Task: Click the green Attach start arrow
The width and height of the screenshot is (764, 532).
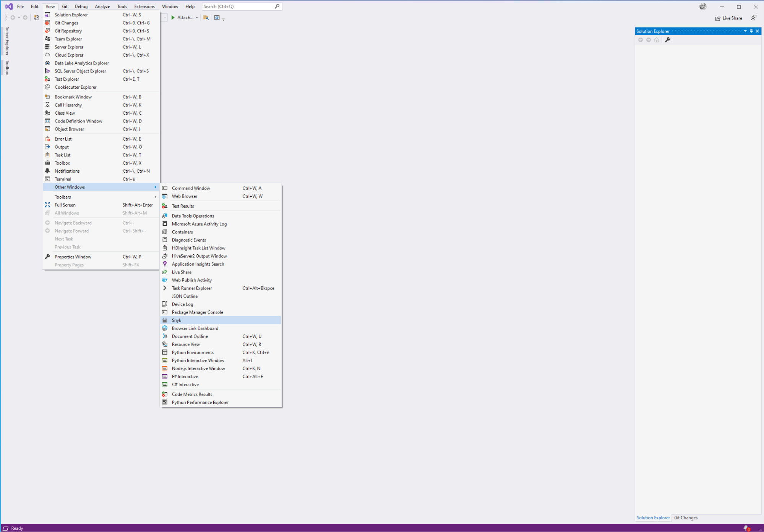Action: [173, 18]
